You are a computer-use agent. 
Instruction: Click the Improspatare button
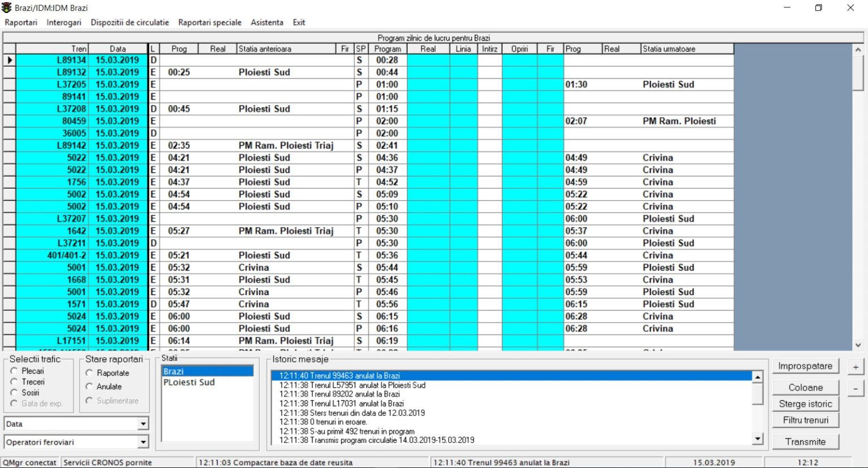click(x=805, y=366)
